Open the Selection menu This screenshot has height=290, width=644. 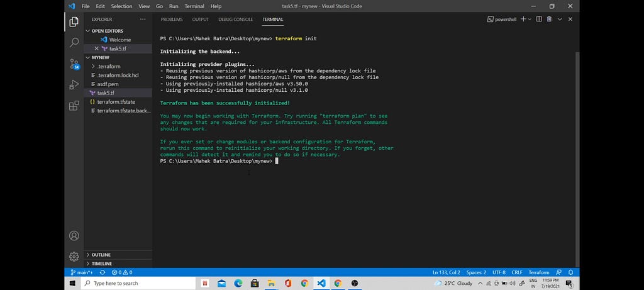click(x=121, y=6)
